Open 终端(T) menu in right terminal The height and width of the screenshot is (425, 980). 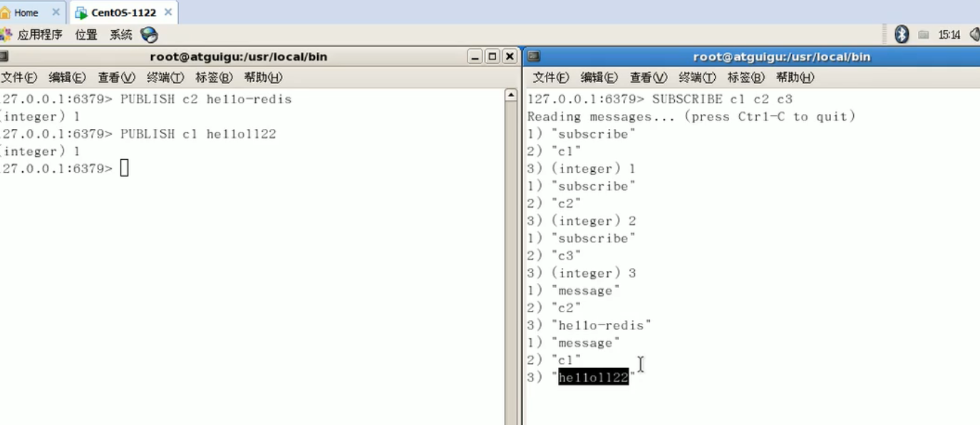click(x=698, y=77)
